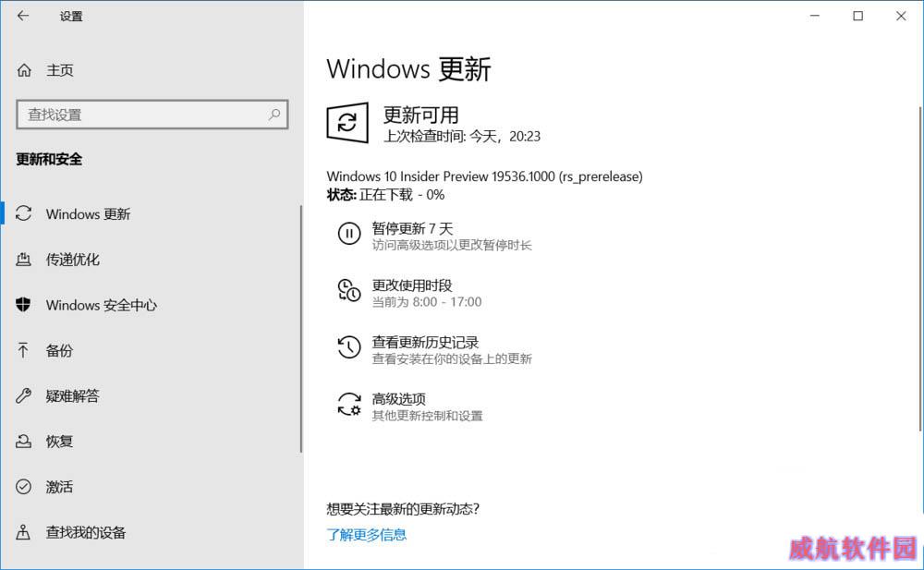The height and width of the screenshot is (570, 924).
Task: Click 暂停更新 7 天 option
Action: [x=412, y=228]
